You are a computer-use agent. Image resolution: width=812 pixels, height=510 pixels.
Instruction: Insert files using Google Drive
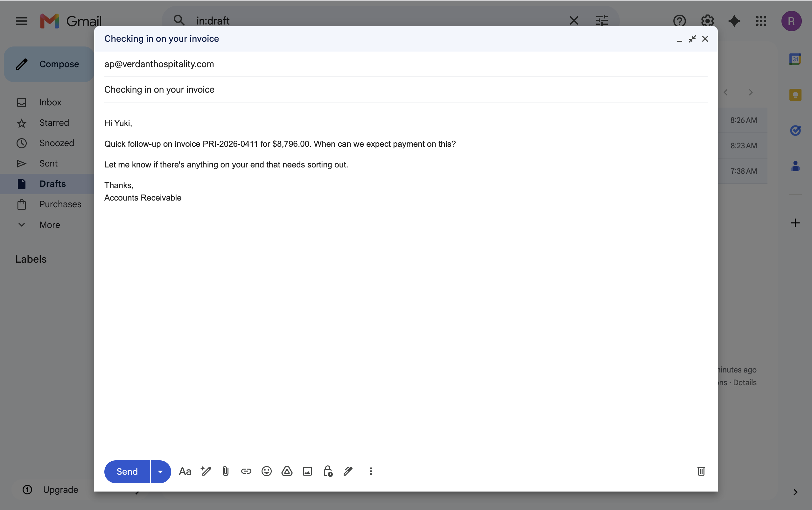(287, 471)
